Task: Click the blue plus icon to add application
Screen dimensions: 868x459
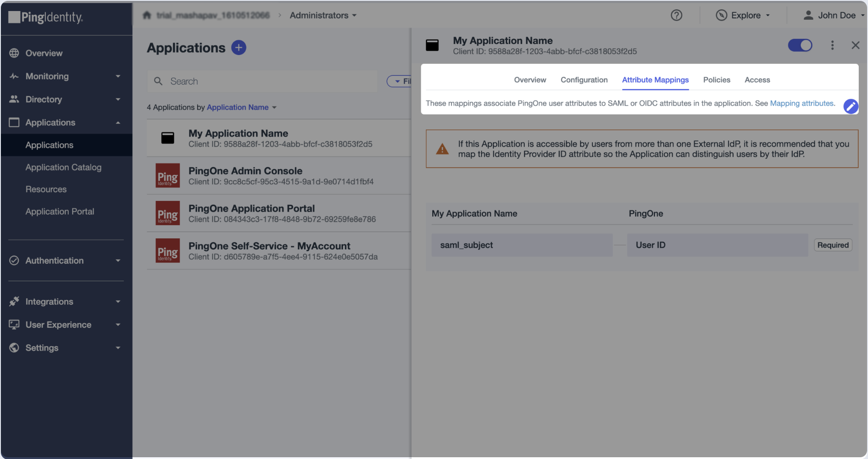Action: (239, 48)
